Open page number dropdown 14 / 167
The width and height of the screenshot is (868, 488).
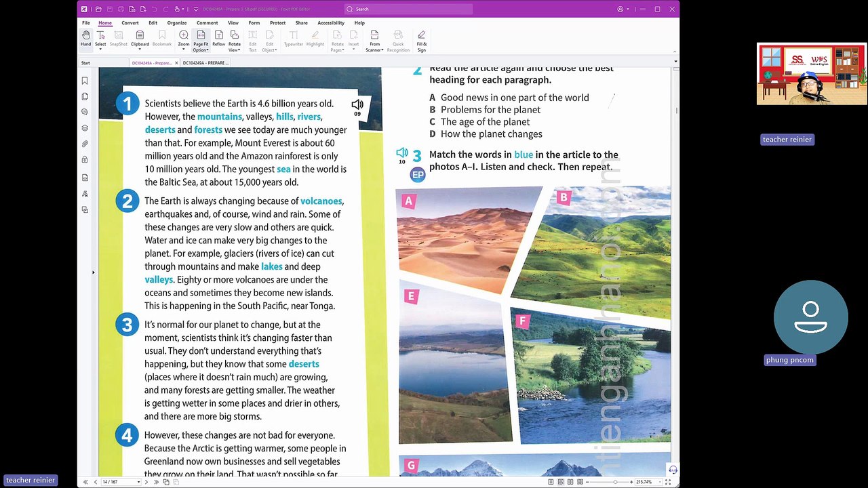click(138, 482)
